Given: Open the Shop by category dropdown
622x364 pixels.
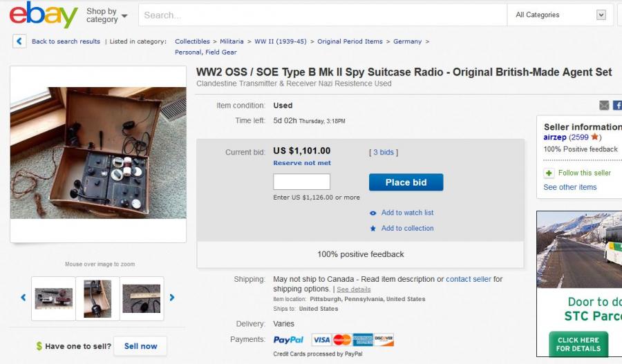Looking at the screenshot, I should coord(106,15).
